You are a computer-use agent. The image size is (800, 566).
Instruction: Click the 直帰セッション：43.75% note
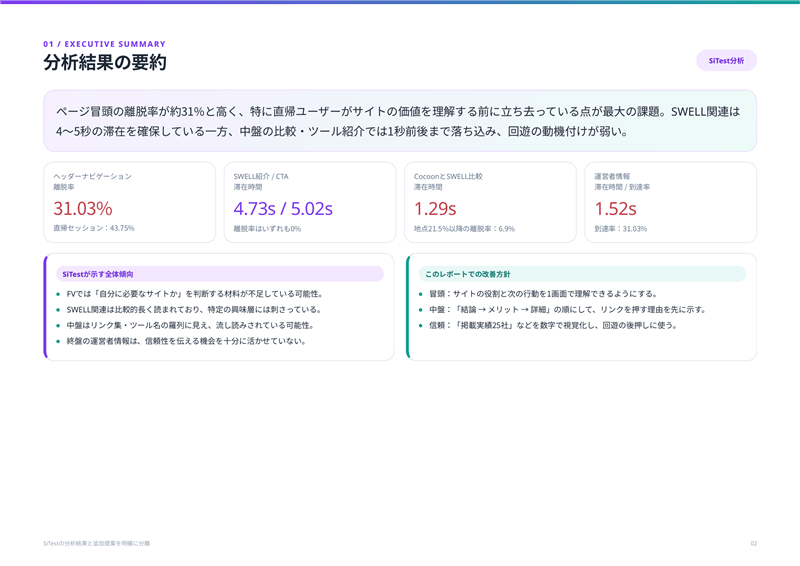[x=94, y=228]
